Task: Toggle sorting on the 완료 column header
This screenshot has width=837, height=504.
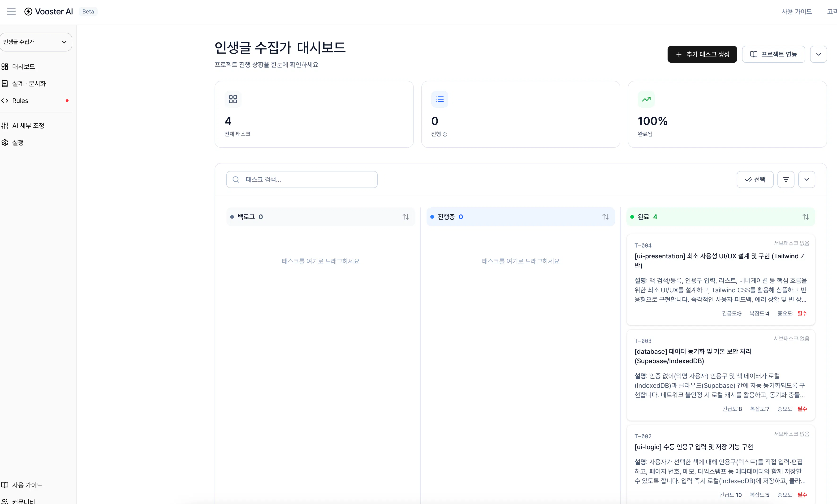Action: pos(806,217)
